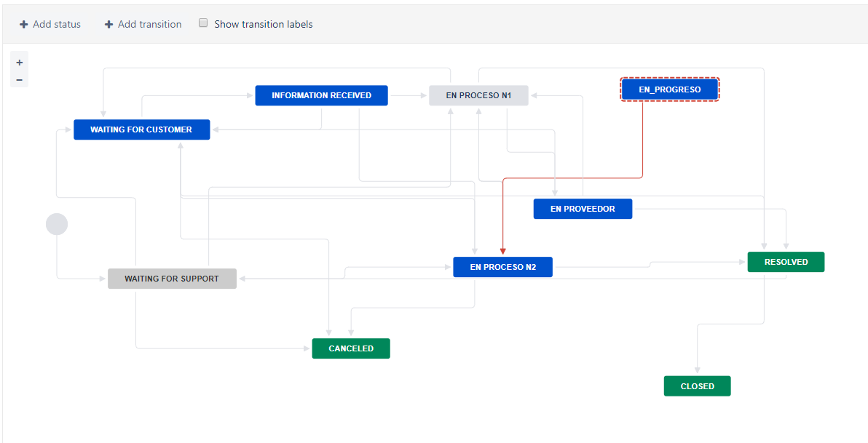Select the green CLOSED status
The image size is (868, 443).
click(x=698, y=386)
